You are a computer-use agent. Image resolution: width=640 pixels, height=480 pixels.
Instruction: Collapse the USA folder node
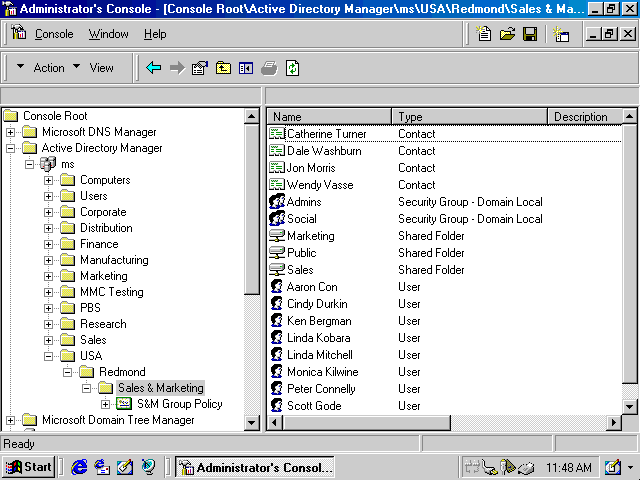point(49,356)
